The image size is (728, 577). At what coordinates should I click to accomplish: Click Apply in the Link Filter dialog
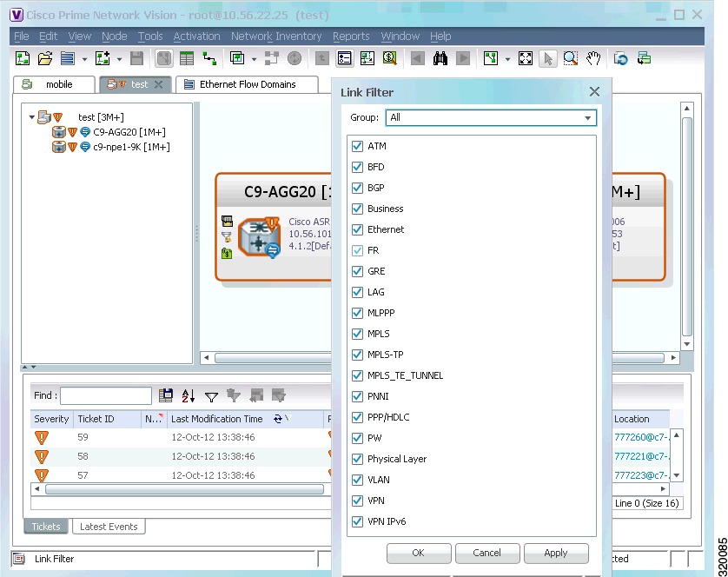556,553
